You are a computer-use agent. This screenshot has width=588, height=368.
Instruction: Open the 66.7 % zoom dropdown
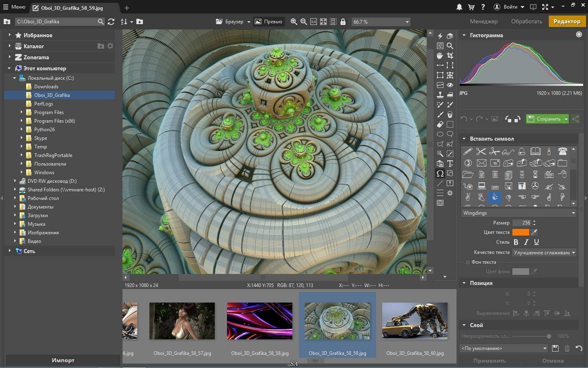(381, 22)
